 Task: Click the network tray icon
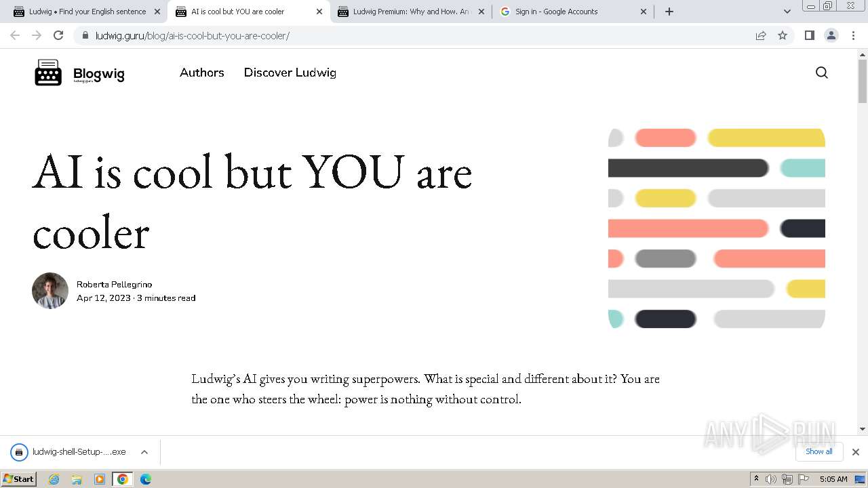[x=787, y=479]
